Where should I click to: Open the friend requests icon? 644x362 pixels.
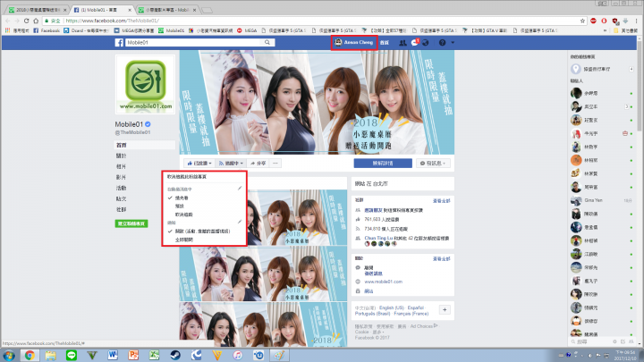click(x=402, y=43)
